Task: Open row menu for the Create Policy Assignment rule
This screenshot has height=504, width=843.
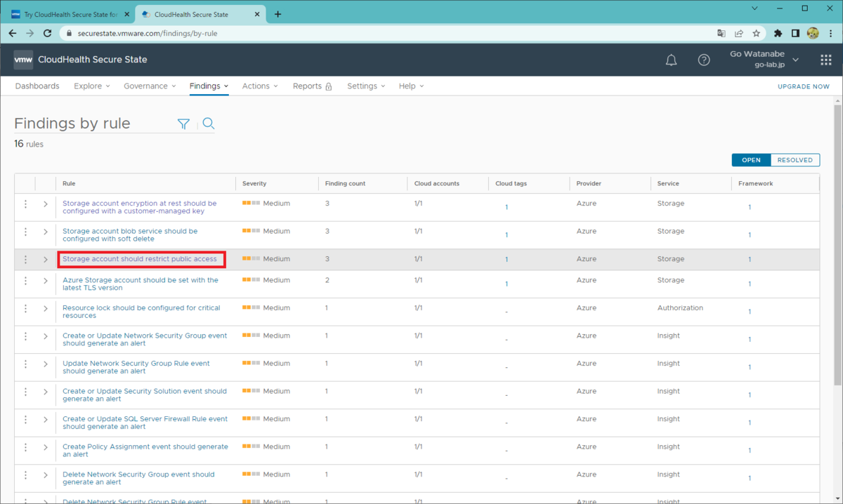Action: coord(25,447)
